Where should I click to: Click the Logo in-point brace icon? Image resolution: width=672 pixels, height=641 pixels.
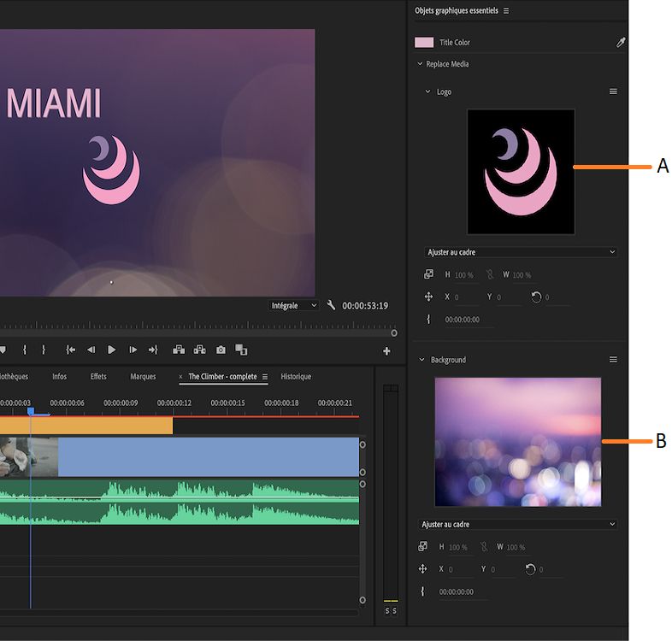click(x=428, y=319)
